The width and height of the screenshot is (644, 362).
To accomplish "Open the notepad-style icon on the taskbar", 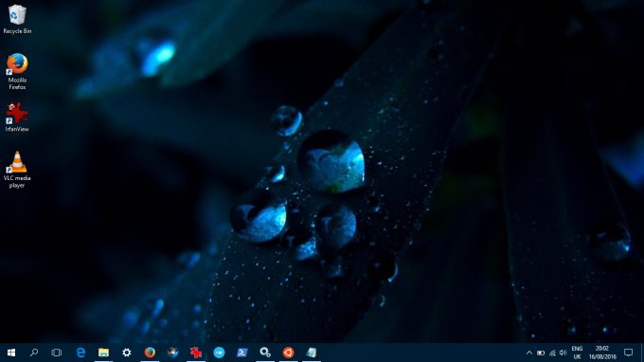I will coord(312,353).
